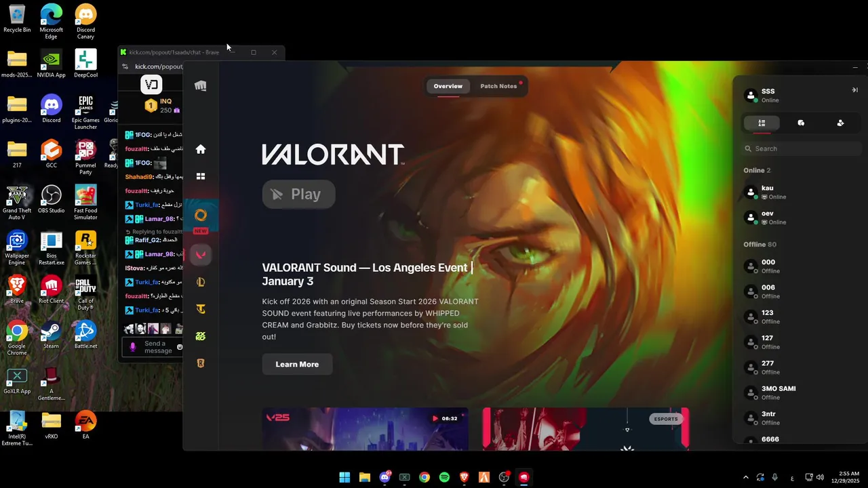Switch to the Patch Notes tab

coord(498,86)
